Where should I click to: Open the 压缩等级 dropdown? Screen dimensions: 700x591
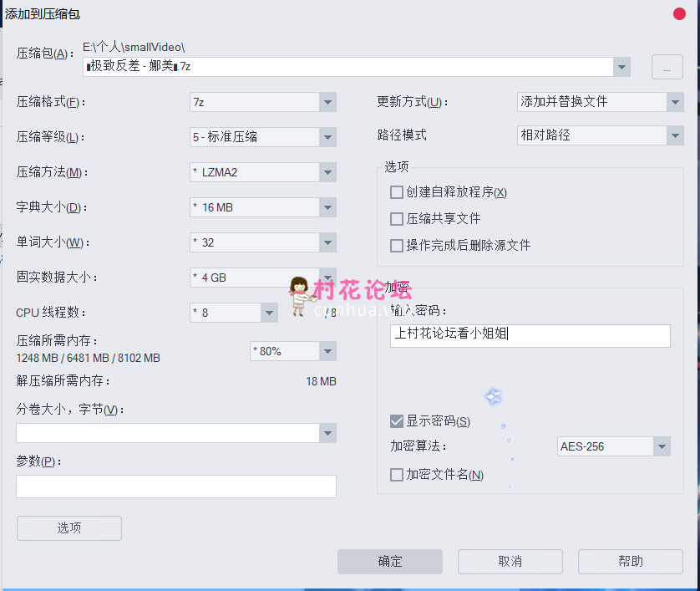327,137
